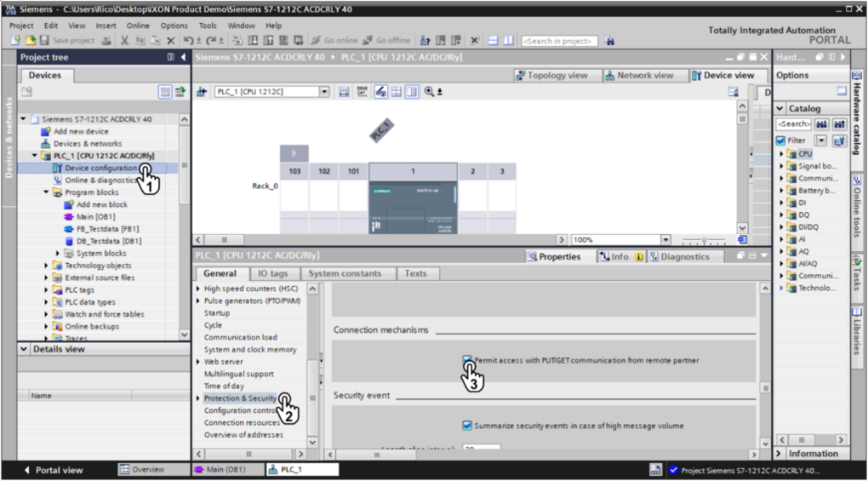The image size is (868, 481).
Task: Open Device configuration in project tree
Action: (x=100, y=168)
